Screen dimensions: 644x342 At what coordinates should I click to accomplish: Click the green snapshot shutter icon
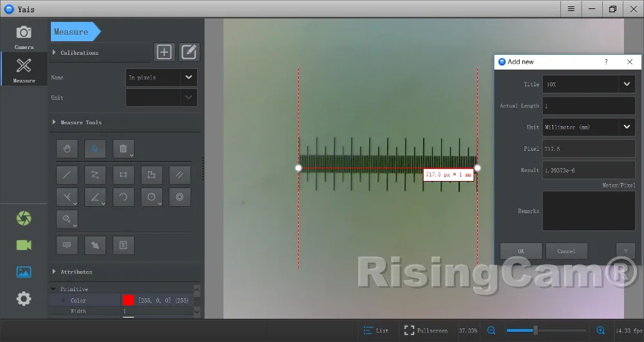pyautogui.click(x=24, y=218)
